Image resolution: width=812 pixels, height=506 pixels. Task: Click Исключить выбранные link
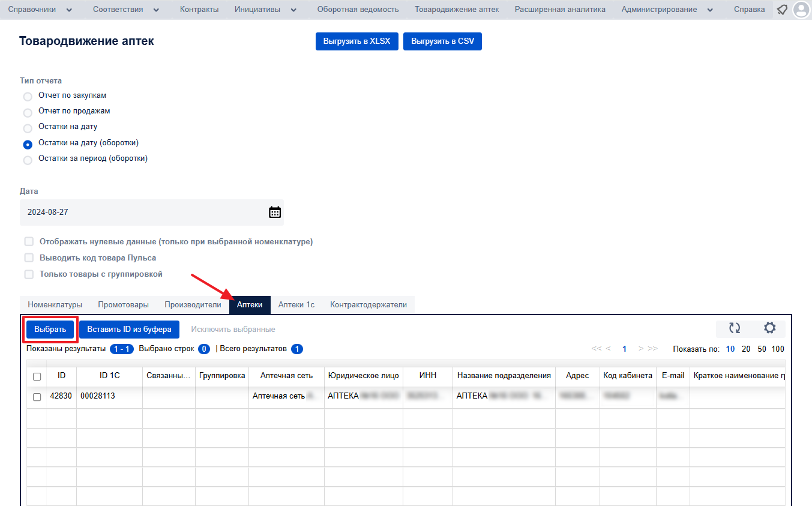[x=233, y=329]
